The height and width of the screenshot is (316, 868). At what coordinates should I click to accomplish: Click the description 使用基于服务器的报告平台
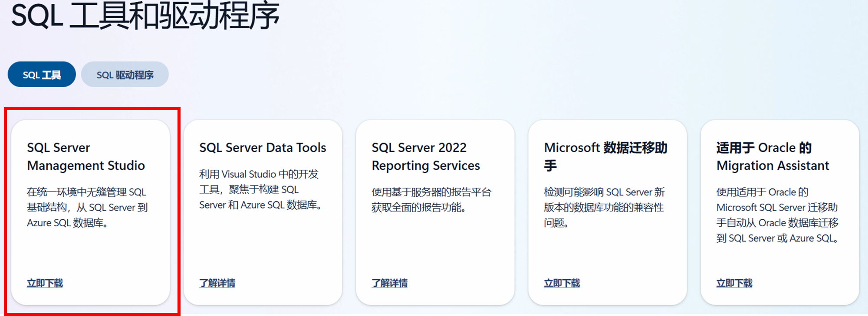[x=431, y=199]
